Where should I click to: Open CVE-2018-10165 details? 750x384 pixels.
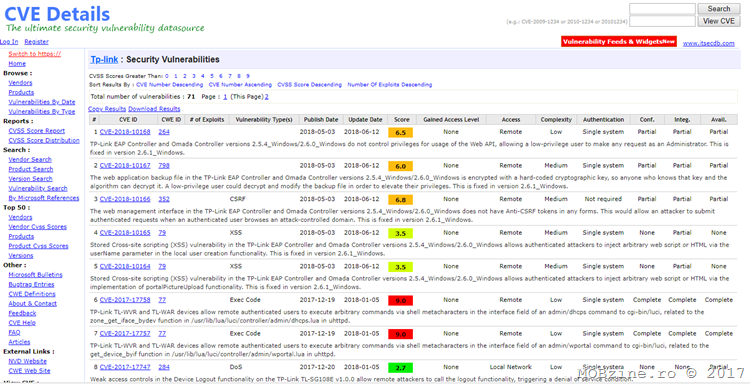[125, 233]
